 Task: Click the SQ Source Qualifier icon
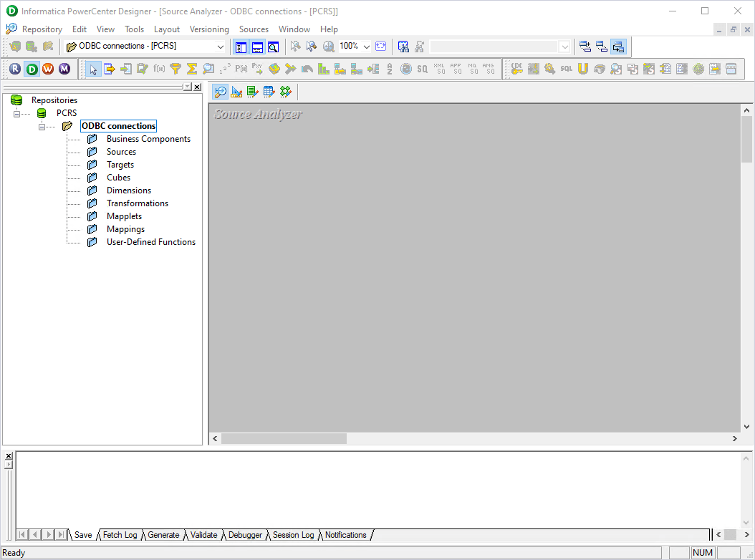pos(423,69)
